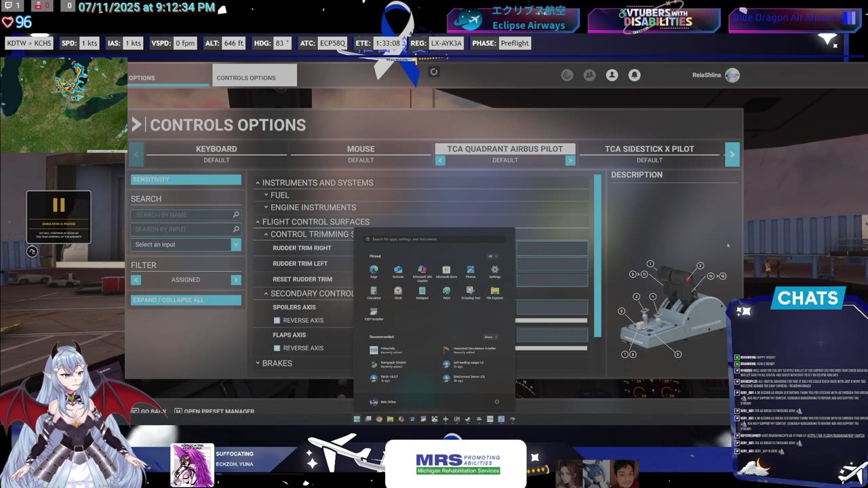Click the ReiaShiina avatar in top bar
Viewport: 868px width, 488px height.
pos(732,75)
